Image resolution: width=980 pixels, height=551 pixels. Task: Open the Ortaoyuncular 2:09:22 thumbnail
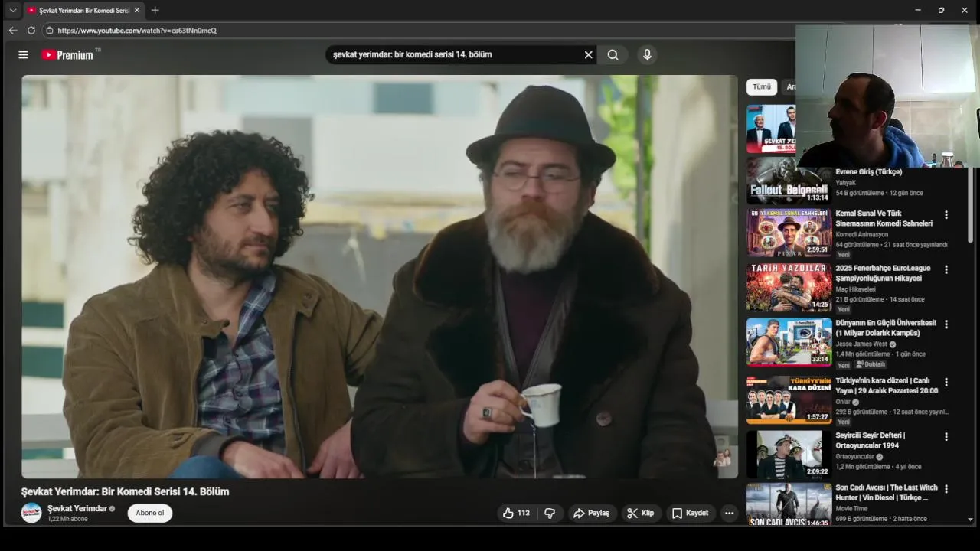click(x=789, y=455)
